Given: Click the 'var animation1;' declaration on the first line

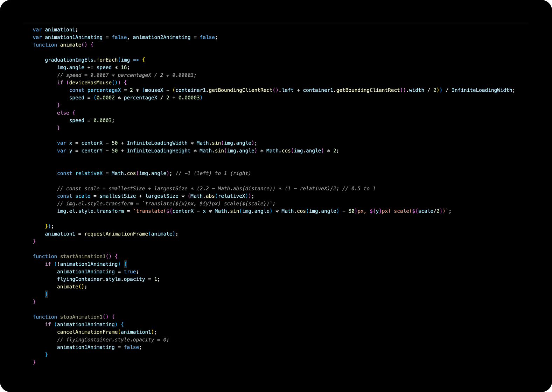Looking at the screenshot, I should [55, 30].
